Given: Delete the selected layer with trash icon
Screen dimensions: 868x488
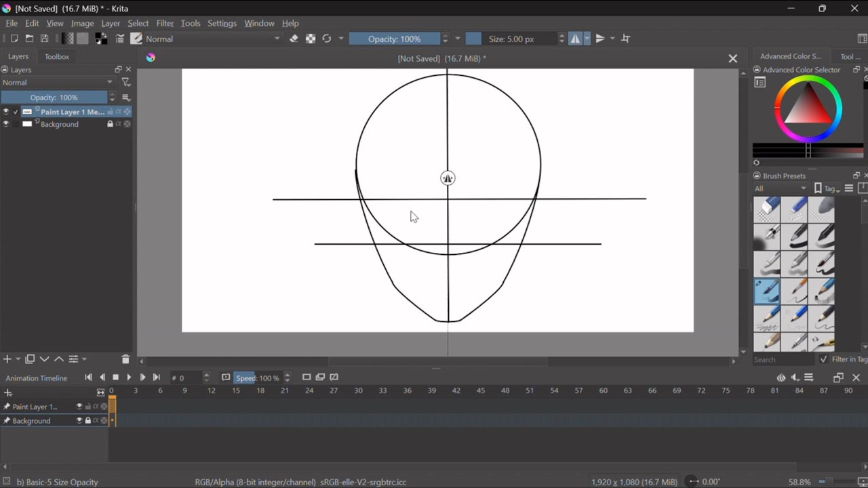Looking at the screenshot, I should [x=125, y=359].
